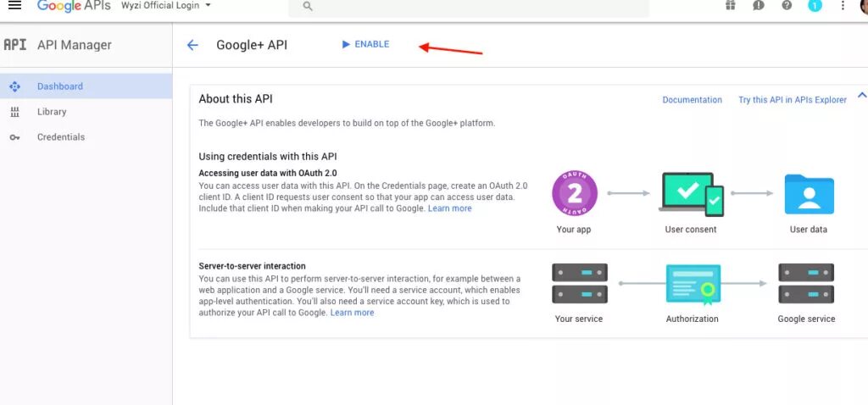Open the feedback alert icon

[x=759, y=6]
